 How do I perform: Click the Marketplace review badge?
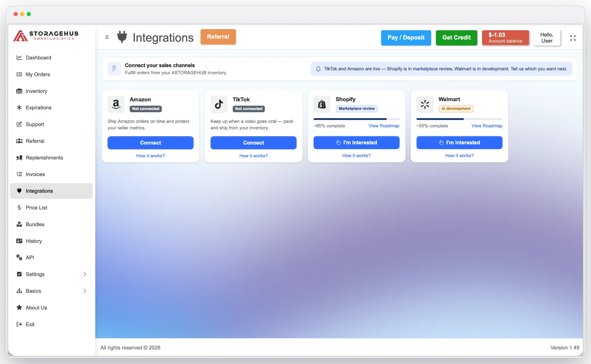[x=357, y=109]
